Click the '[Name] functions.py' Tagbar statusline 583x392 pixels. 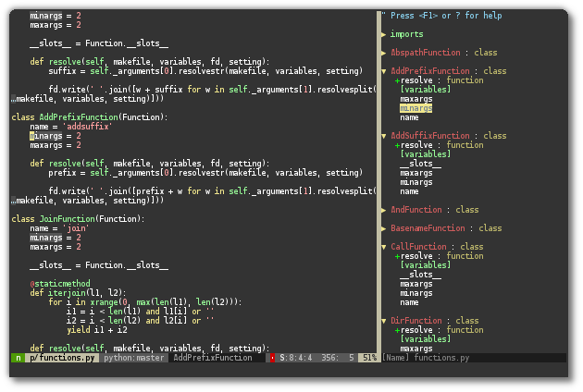[426, 358]
